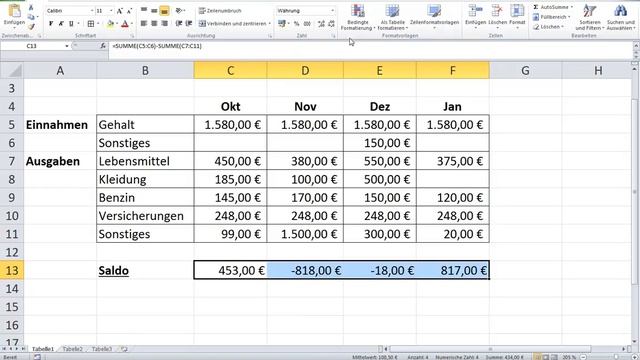Align cell content to vertical middle
The height and width of the screenshot is (360, 640).
[154, 11]
